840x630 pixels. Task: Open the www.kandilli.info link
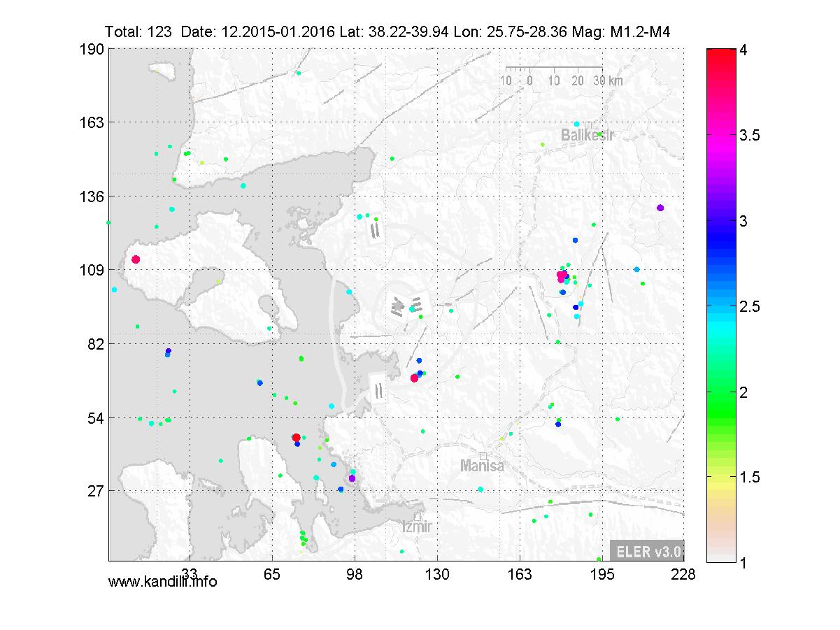click(162, 581)
